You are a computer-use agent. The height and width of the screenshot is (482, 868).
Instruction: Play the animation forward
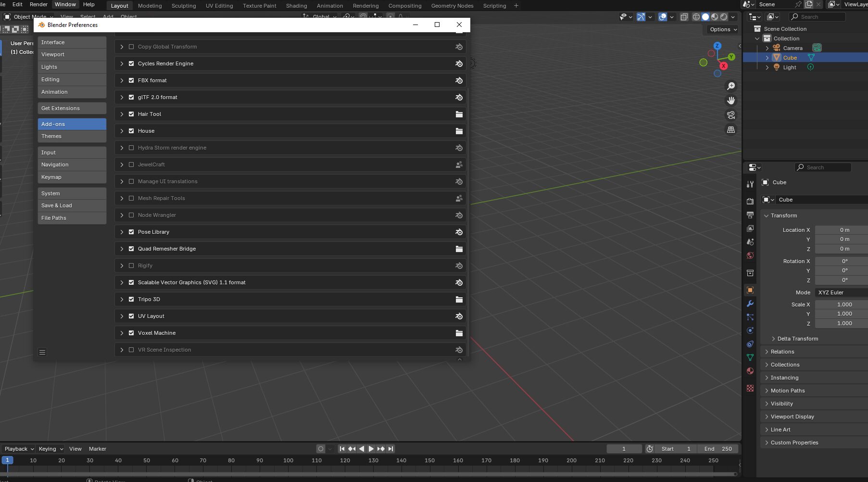click(x=371, y=449)
